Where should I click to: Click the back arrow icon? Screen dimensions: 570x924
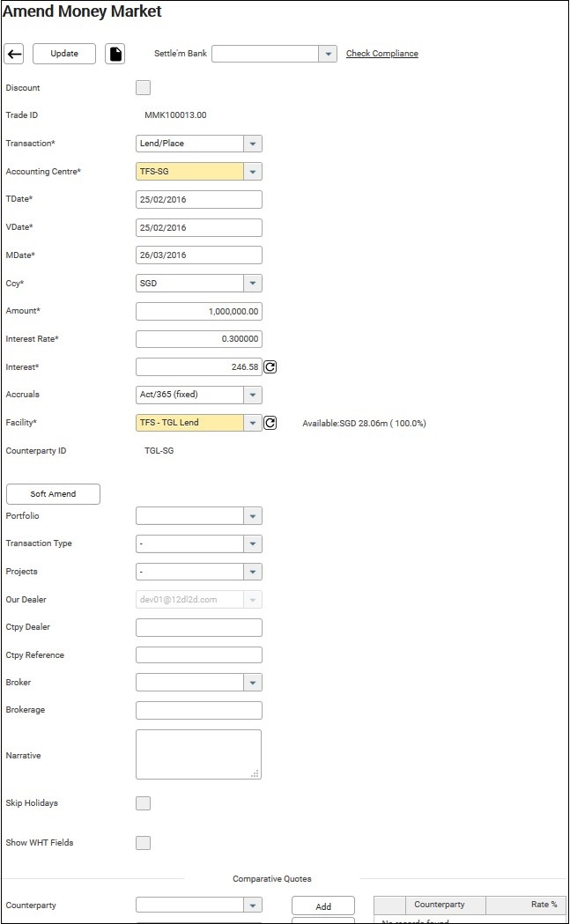point(14,54)
